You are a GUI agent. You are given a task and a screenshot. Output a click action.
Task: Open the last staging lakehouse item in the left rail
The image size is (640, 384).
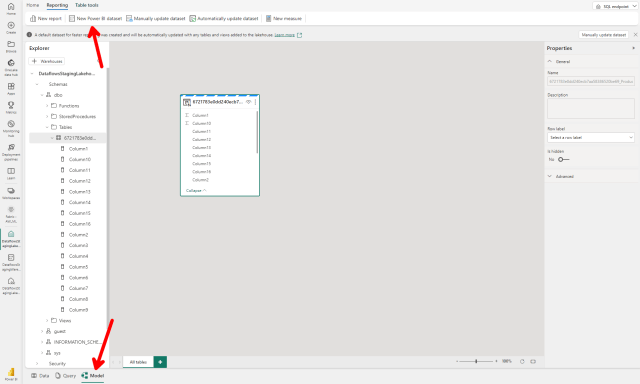click(11, 286)
